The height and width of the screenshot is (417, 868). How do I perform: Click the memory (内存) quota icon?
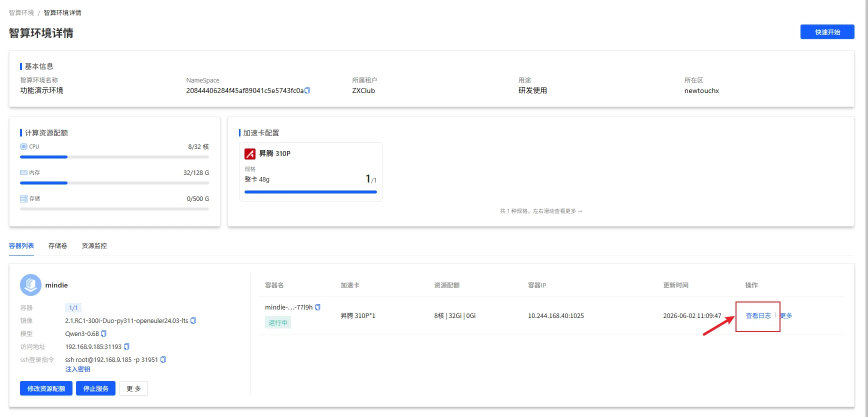(x=23, y=172)
